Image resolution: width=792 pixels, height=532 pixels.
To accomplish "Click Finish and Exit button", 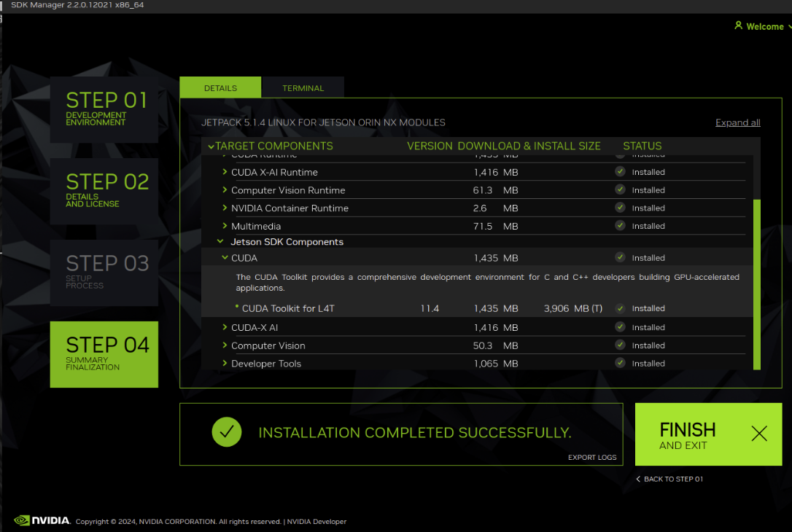I will point(708,434).
